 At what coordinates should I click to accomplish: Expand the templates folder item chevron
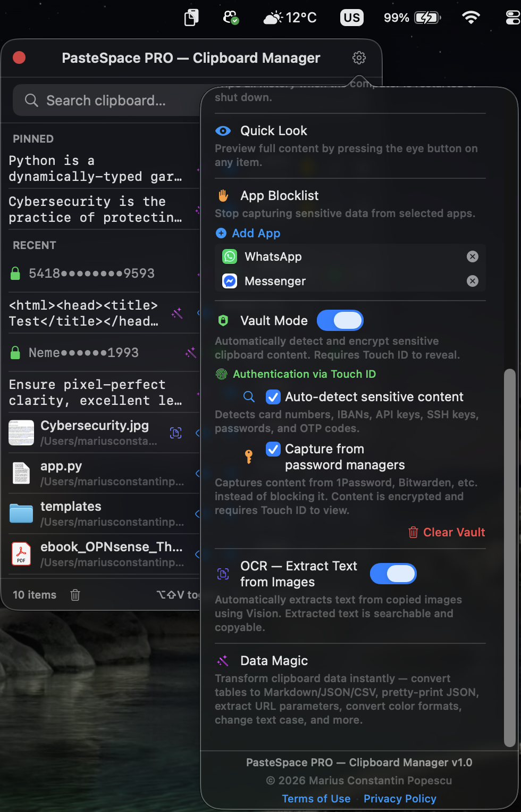pyautogui.click(x=197, y=514)
